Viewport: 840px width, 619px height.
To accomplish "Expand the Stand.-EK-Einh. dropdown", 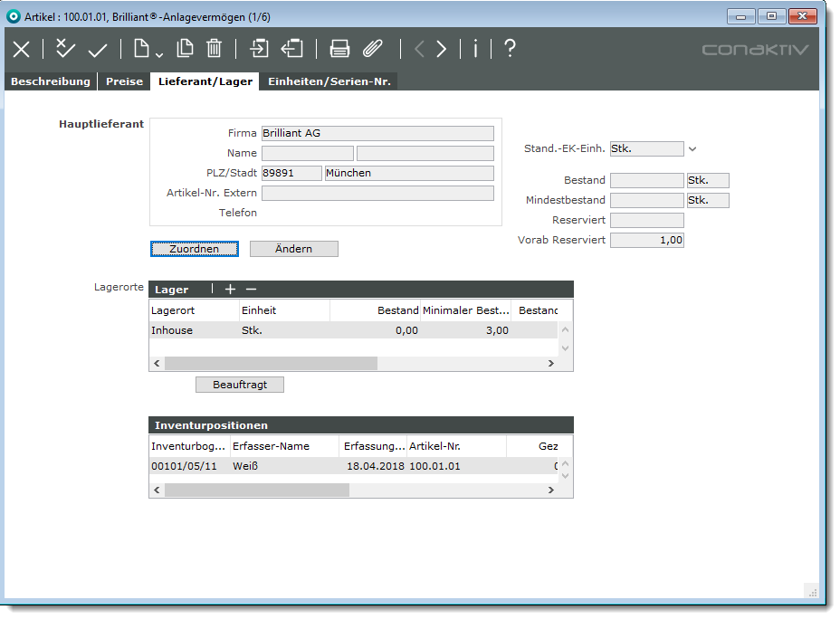I will point(693,149).
